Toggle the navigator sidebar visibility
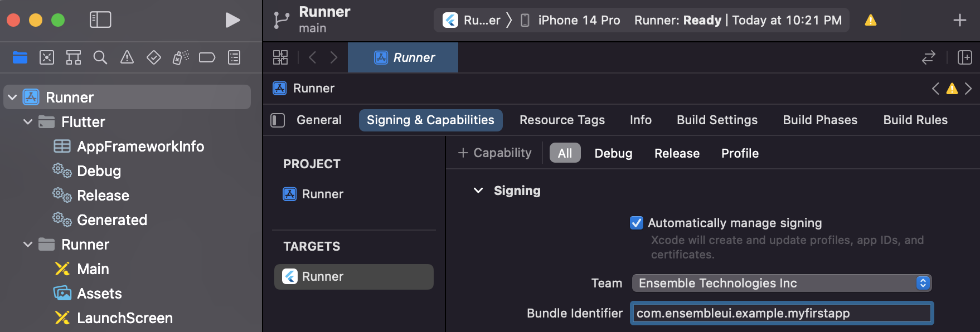This screenshot has width=980, height=332. pyautogui.click(x=100, y=20)
